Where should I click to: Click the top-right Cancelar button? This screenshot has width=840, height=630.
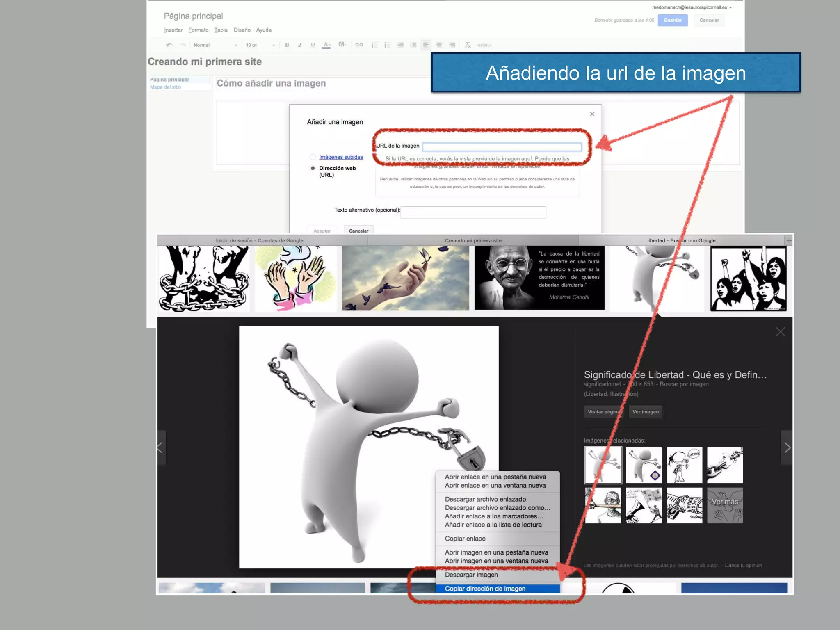(709, 20)
